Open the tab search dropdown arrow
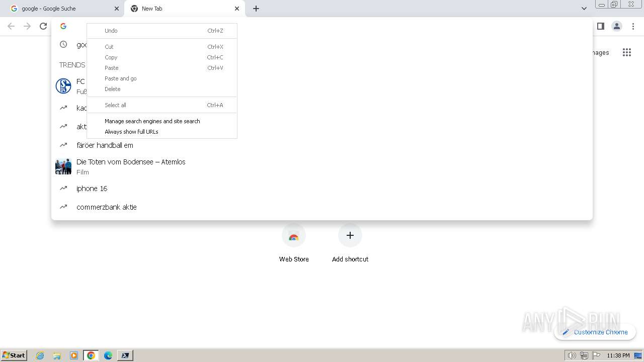The height and width of the screenshot is (362, 644). pos(584,9)
